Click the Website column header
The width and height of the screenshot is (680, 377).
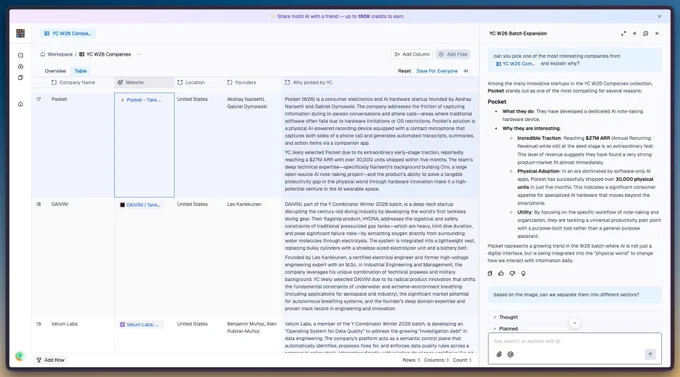pos(144,82)
